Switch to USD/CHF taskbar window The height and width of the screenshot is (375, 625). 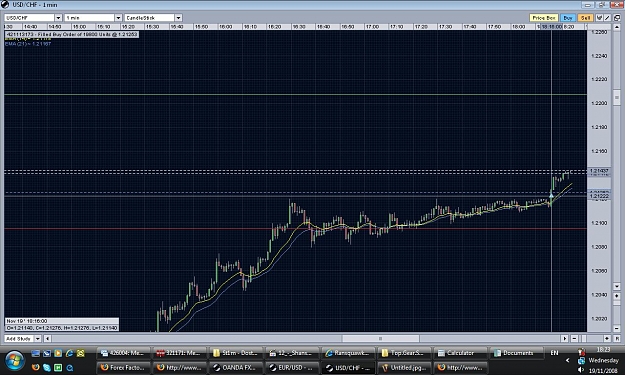click(x=348, y=367)
